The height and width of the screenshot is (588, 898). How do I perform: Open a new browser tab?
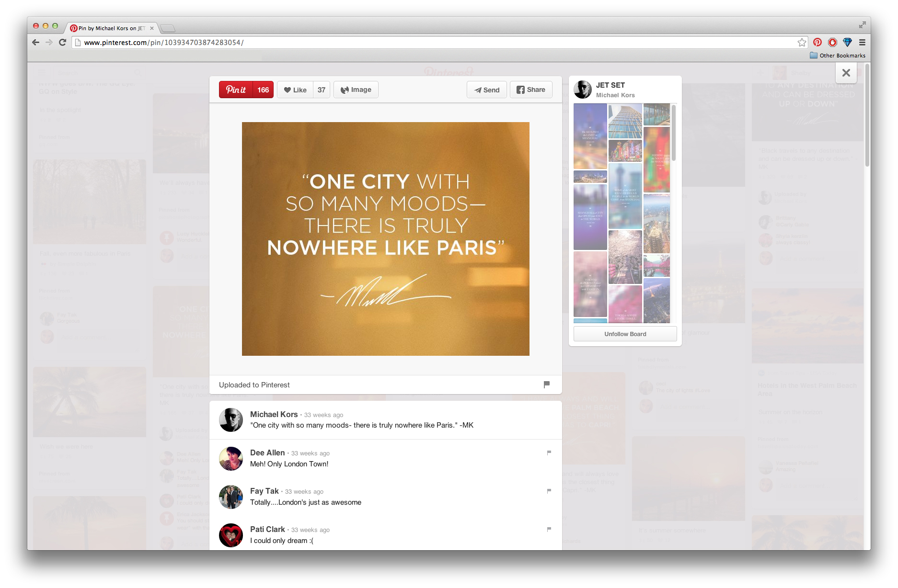point(167,28)
